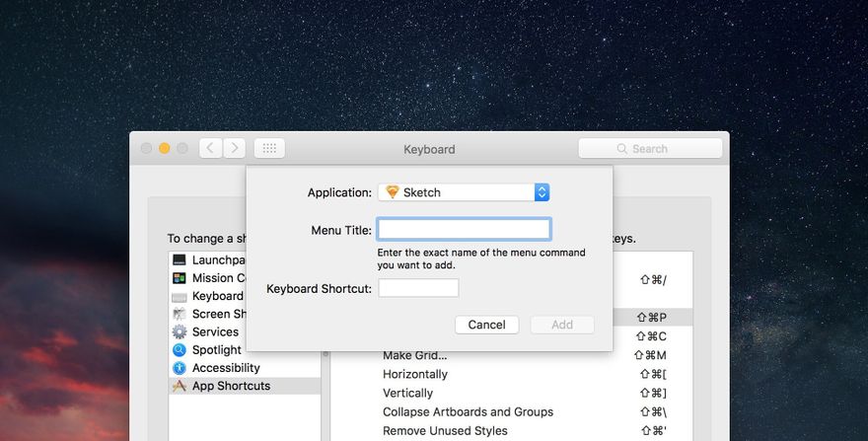Click the ⇧⌘\ shortcut value
Viewport: 868px width, 441px height.
pos(653,411)
